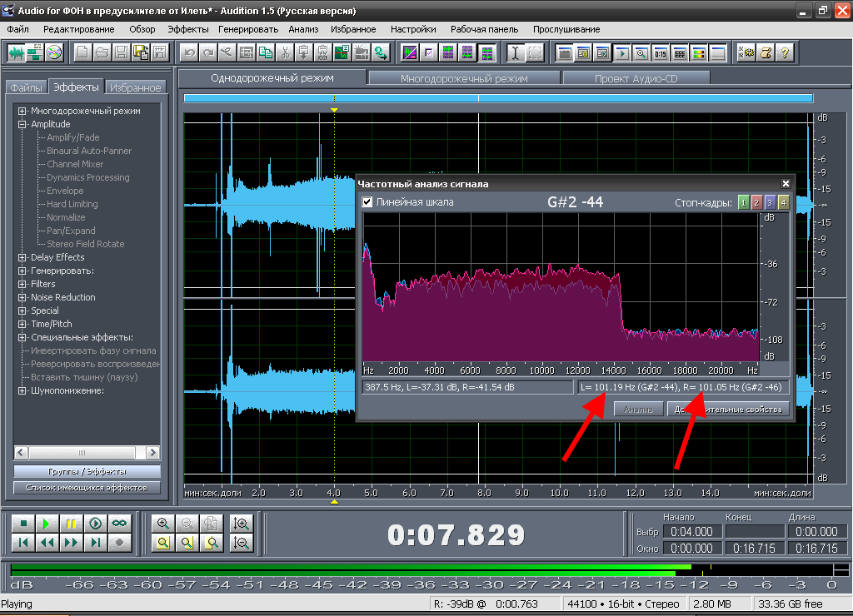Switch to the Многодорожечный режим tab
The width and height of the screenshot is (853, 616).
[464, 78]
